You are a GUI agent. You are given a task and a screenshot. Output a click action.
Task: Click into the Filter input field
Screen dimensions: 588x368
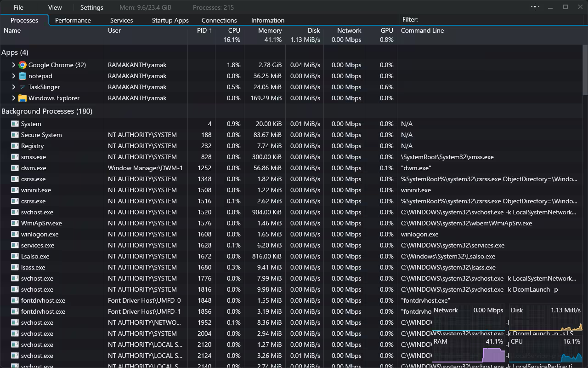501,20
